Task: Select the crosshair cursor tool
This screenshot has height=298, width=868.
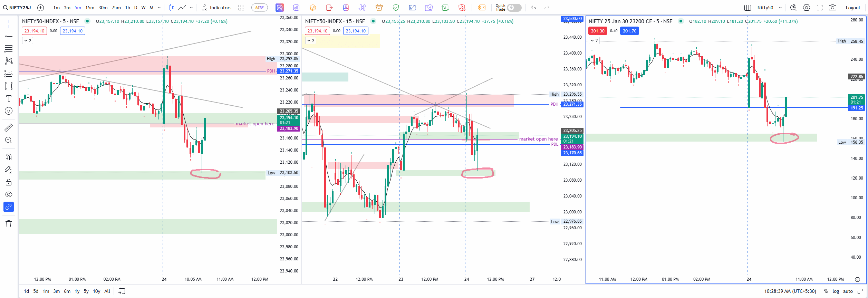Action: (x=9, y=24)
